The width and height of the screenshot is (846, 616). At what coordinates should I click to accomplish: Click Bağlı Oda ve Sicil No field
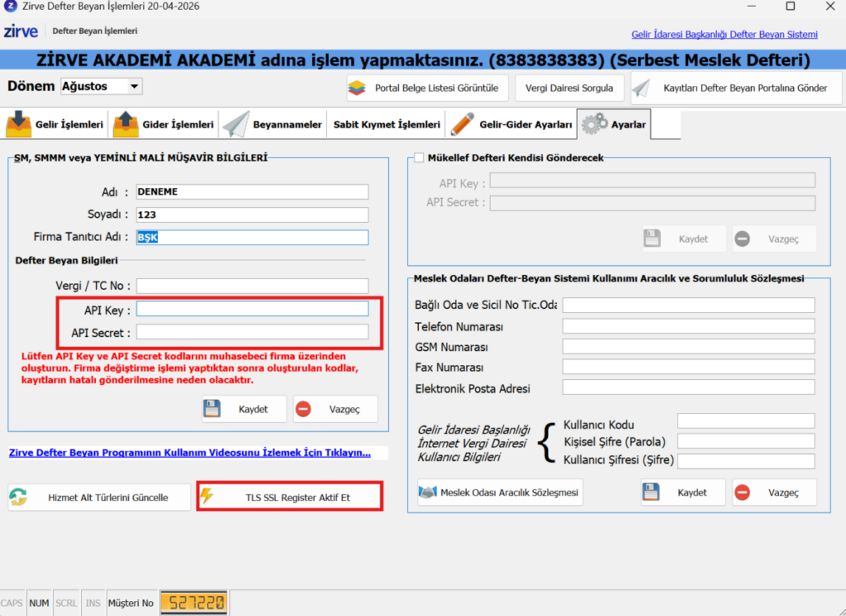tap(688, 306)
